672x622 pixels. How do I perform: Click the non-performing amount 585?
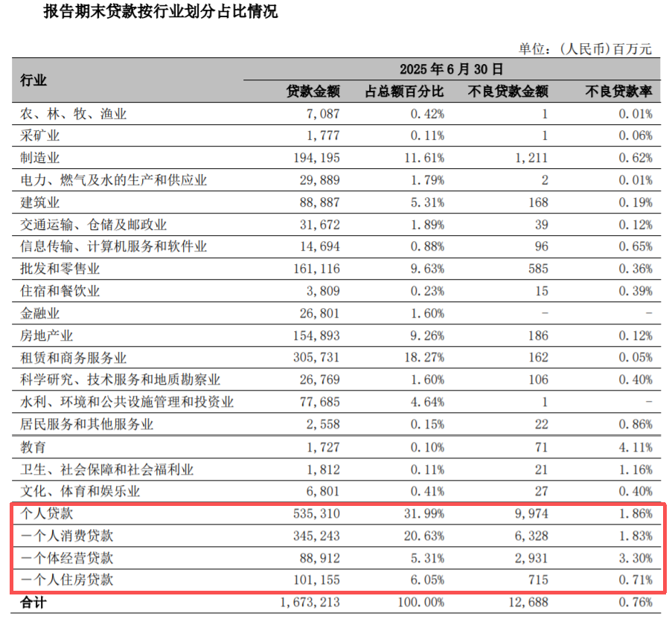tap(538, 269)
